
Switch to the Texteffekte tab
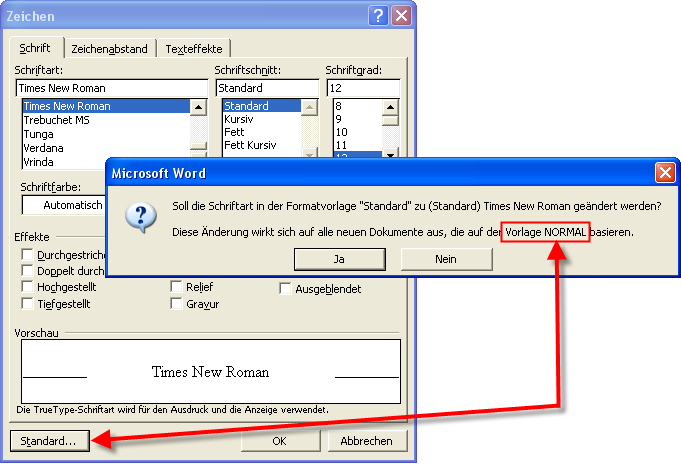click(194, 49)
